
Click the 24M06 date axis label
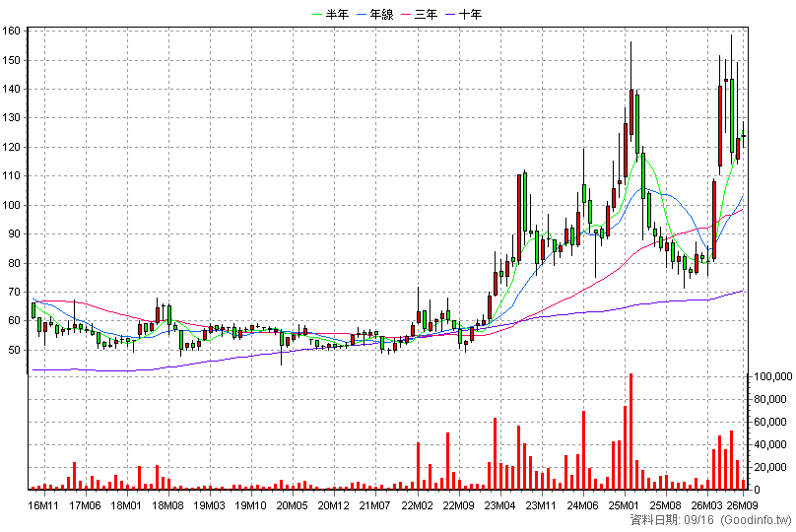click(583, 505)
